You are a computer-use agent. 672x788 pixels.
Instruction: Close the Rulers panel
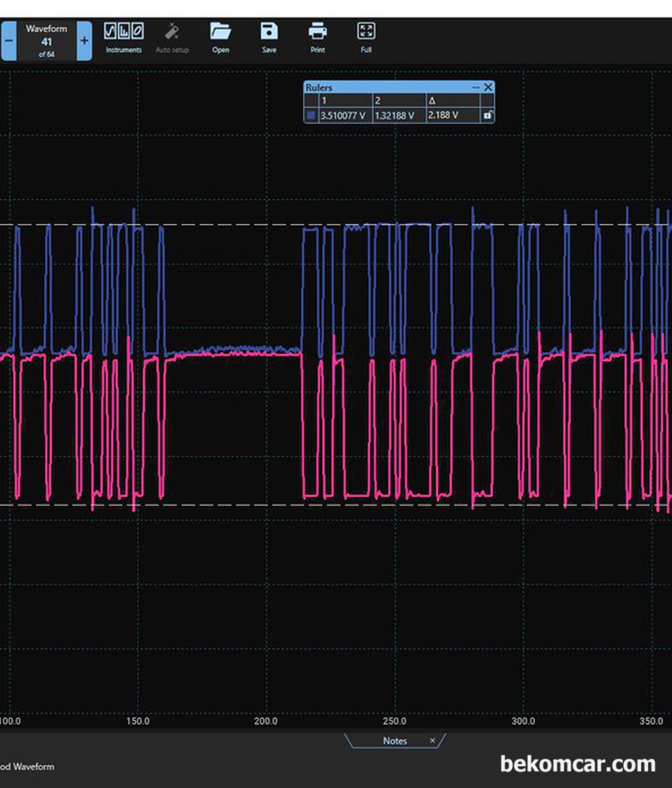(x=488, y=87)
